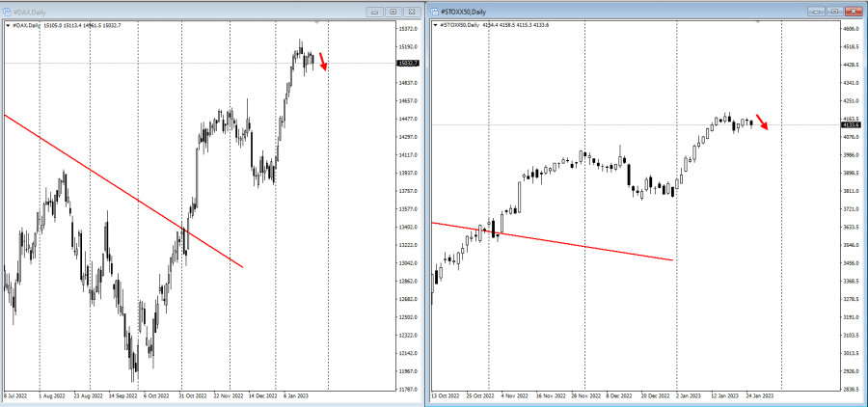The width and height of the screenshot is (868, 407).
Task: Maximize the #DAX,Daily chart window
Action: pos(393,12)
